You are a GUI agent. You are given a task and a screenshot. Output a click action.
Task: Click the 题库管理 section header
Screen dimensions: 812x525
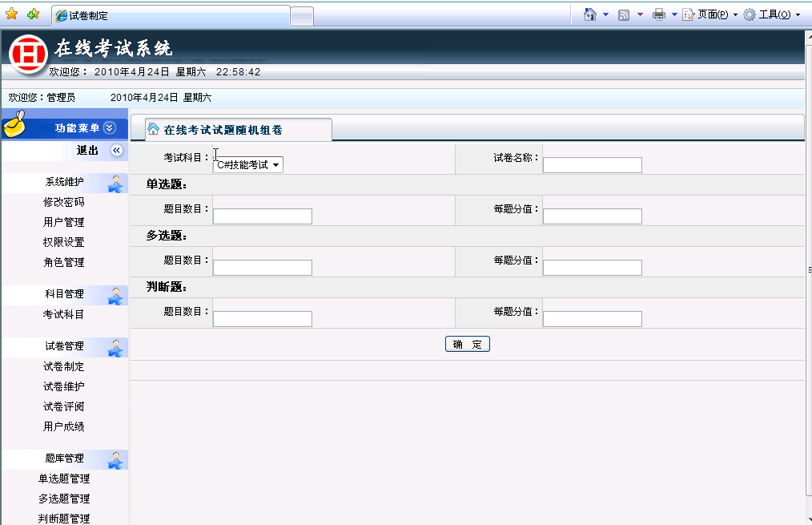(64, 458)
